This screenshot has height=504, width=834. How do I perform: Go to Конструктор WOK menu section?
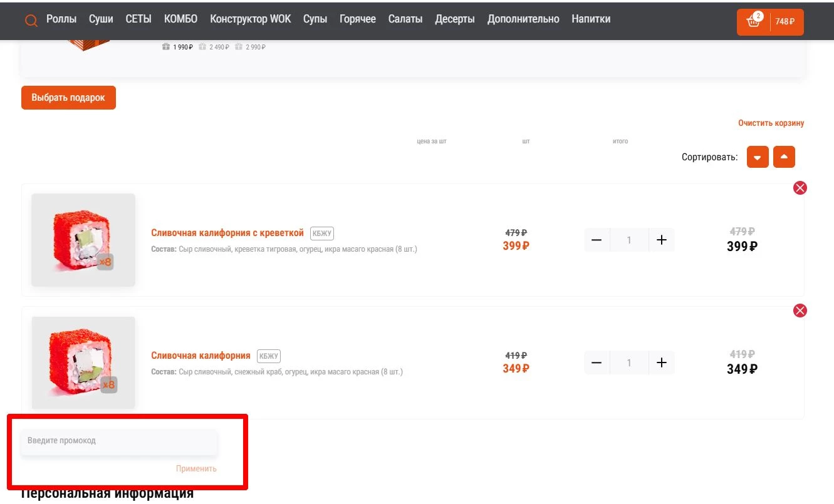[x=250, y=19]
